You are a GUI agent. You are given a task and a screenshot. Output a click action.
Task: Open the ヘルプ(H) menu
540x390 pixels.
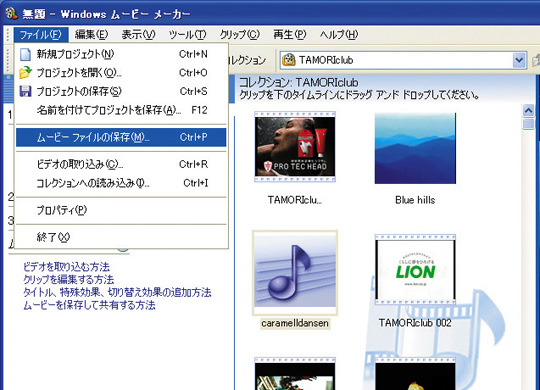pos(339,34)
